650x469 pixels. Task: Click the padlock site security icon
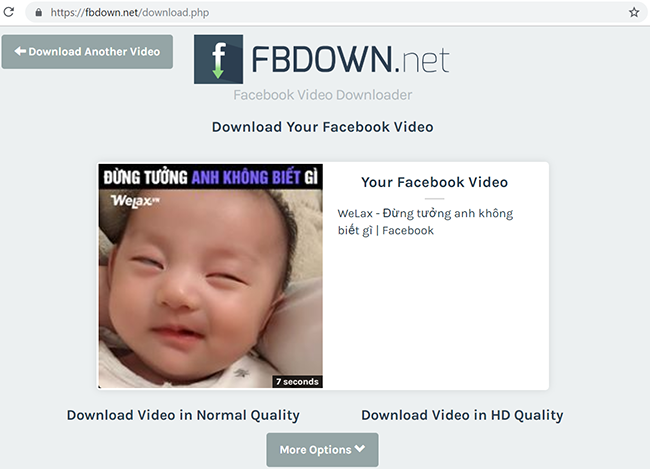coord(39,12)
